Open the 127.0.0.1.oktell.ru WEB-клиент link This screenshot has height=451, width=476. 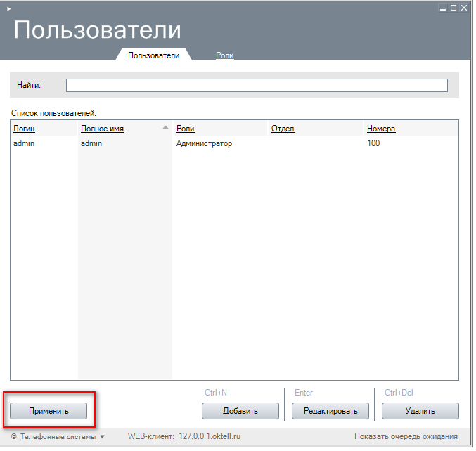click(210, 437)
